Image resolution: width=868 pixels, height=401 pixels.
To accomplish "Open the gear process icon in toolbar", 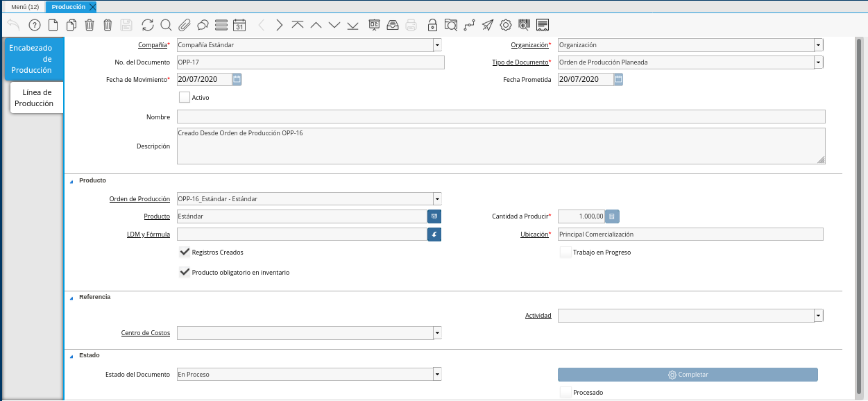I will [506, 25].
